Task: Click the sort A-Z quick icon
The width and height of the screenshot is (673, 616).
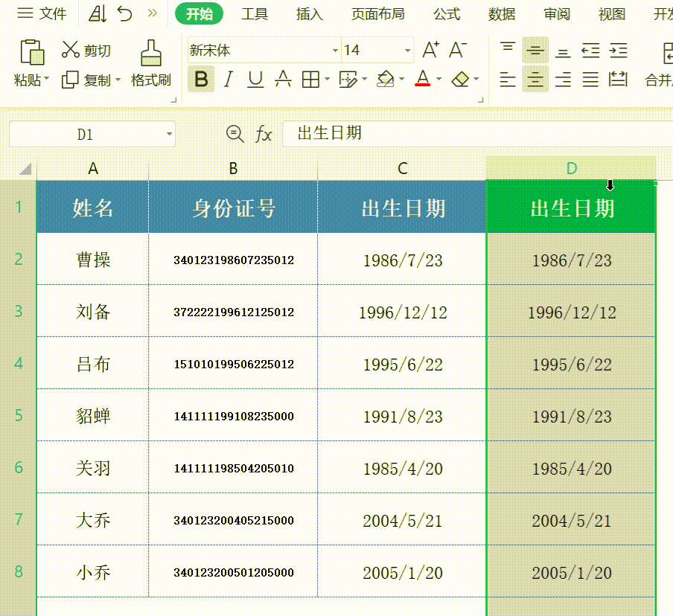Action: (x=98, y=13)
